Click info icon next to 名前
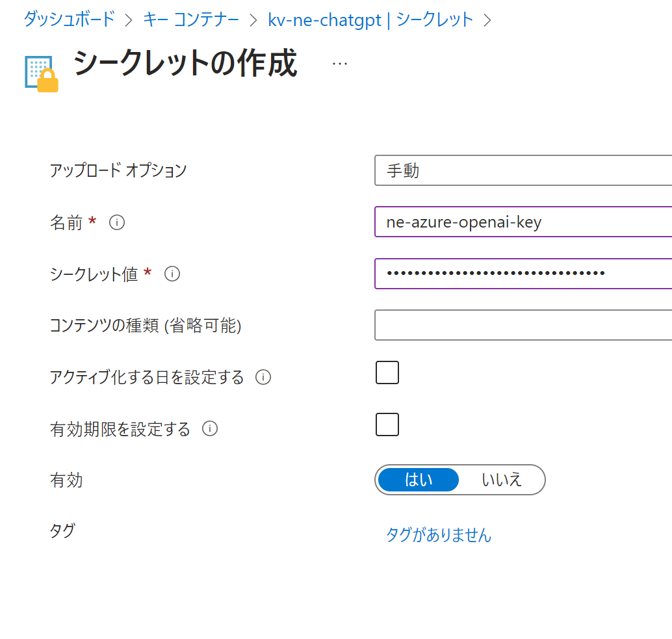 pos(117,223)
